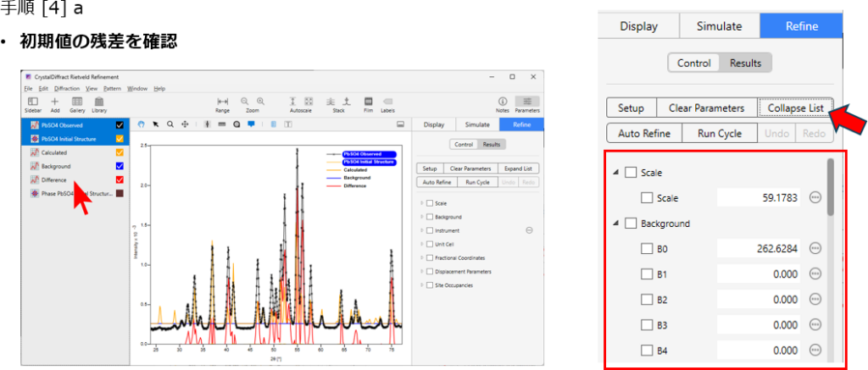Screen dimensions: 868x370
Task: Open the Notes icon
Action: click(x=502, y=101)
